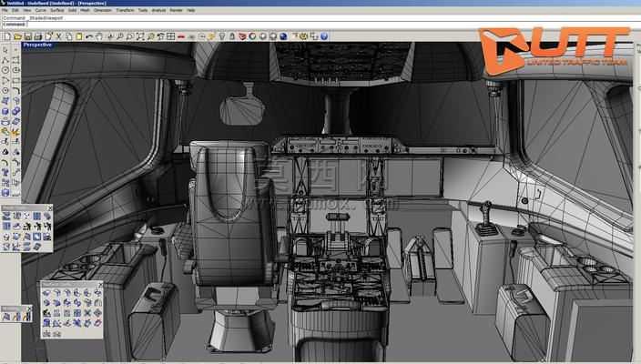Screen dimensions: 641x364
Task: Open the Curve menu
Action: coord(40,10)
